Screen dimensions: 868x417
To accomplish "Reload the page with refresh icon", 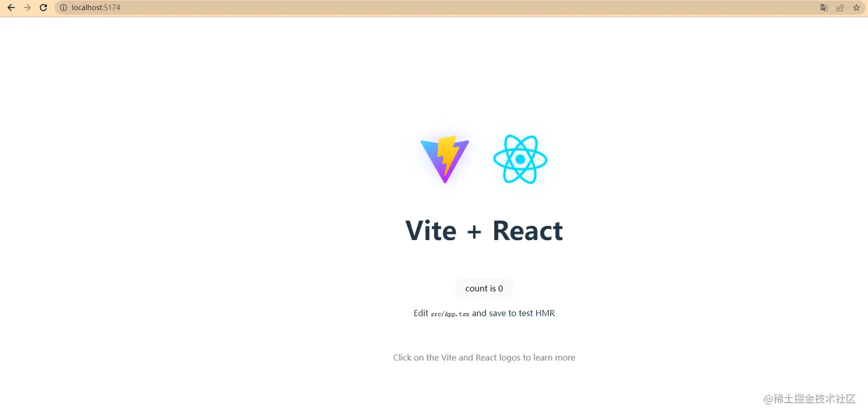I will point(43,8).
